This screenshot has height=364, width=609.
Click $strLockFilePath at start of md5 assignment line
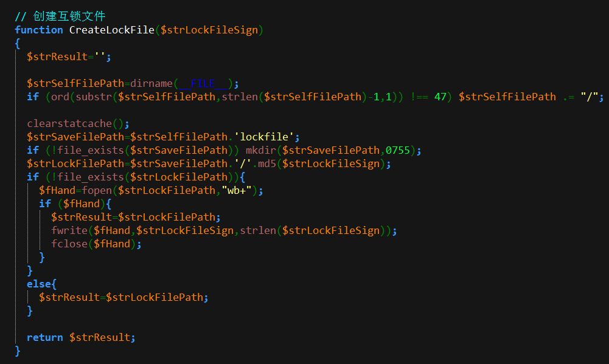(75, 163)
